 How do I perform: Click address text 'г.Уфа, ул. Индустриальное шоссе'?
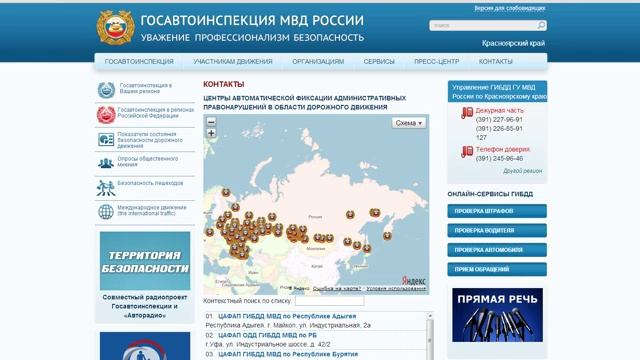click(268, 344)
